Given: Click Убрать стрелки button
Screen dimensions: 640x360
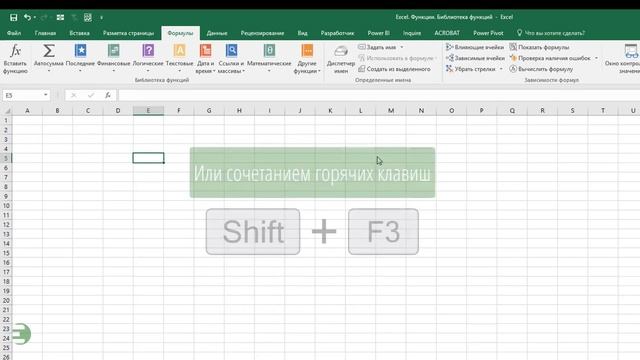Looking at the screenshot, I should pyautogui.click(x=471, y=69).
